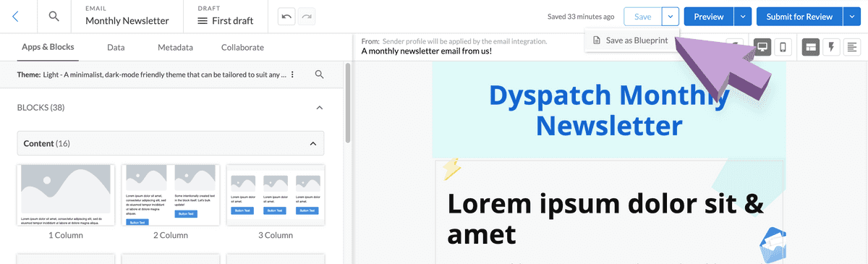Open the Metadata tab
Viewport: 868px width, 264px height.
click(x=175, y=48)
